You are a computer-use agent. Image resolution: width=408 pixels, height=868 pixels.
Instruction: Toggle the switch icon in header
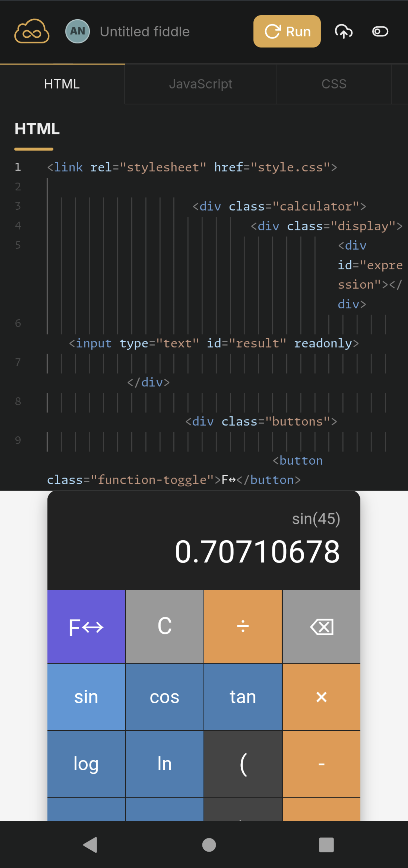(380, 31)
